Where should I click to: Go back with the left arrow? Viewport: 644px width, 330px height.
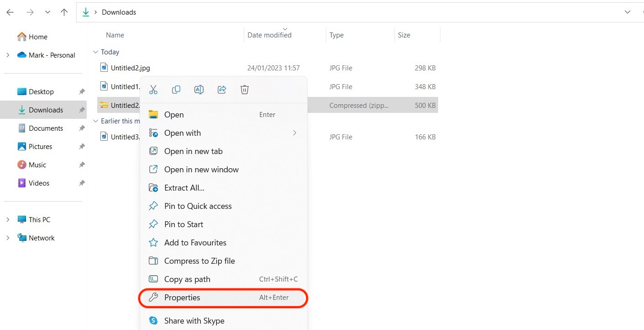click(10, 12)
